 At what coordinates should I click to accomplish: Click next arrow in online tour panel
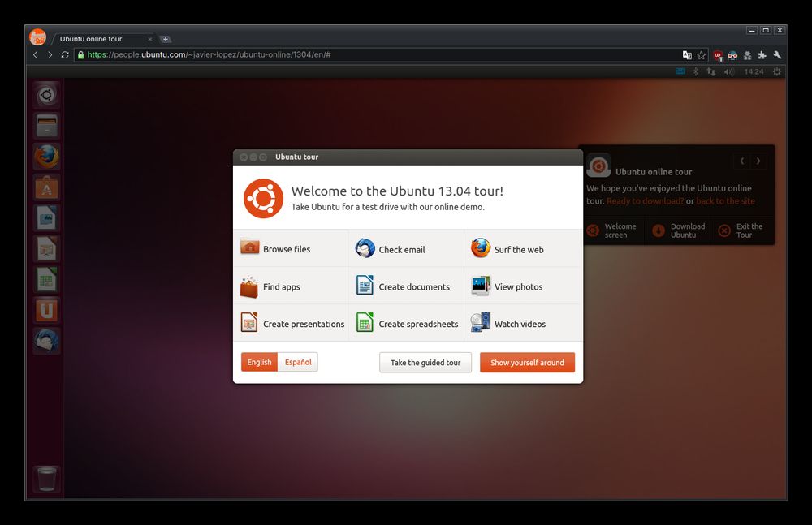(758, 161)
